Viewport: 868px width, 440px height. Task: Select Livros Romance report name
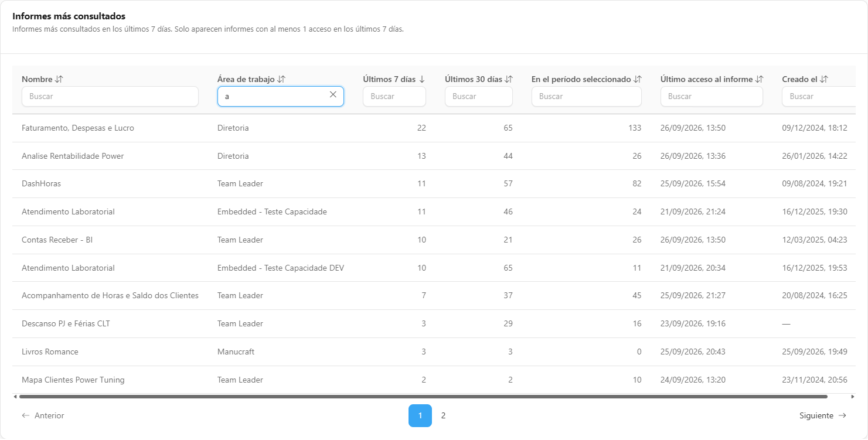click(50, 352)
